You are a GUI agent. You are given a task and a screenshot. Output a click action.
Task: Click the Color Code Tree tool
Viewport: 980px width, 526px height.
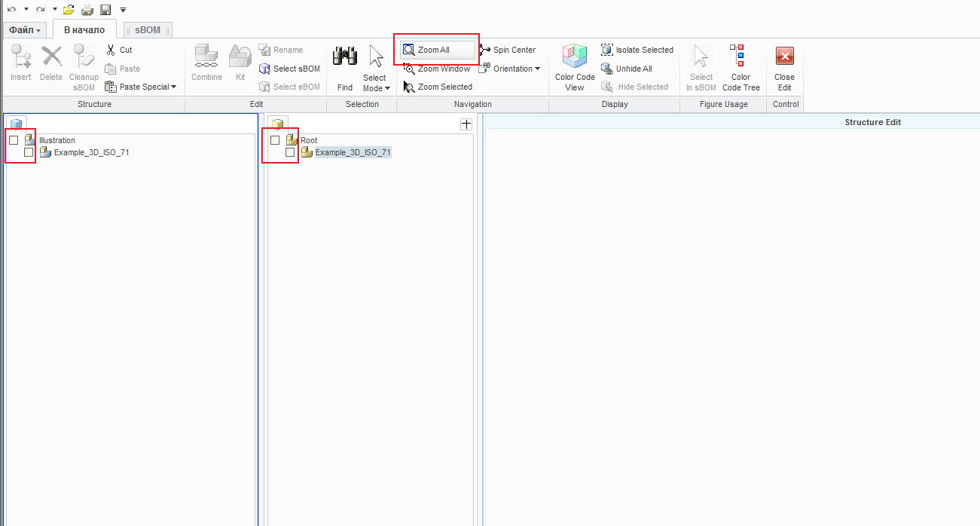click(x=741, y=68)
